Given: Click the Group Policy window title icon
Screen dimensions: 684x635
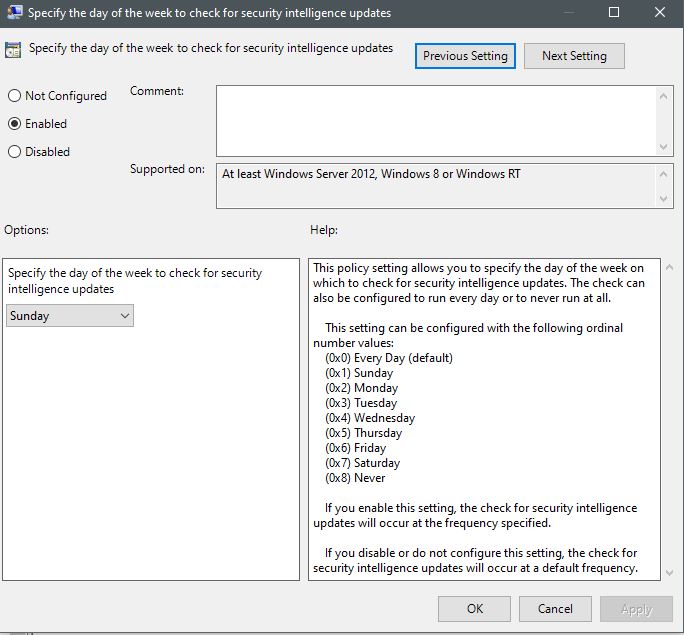Looking at the screenshot, I should (x=14, y=12).
